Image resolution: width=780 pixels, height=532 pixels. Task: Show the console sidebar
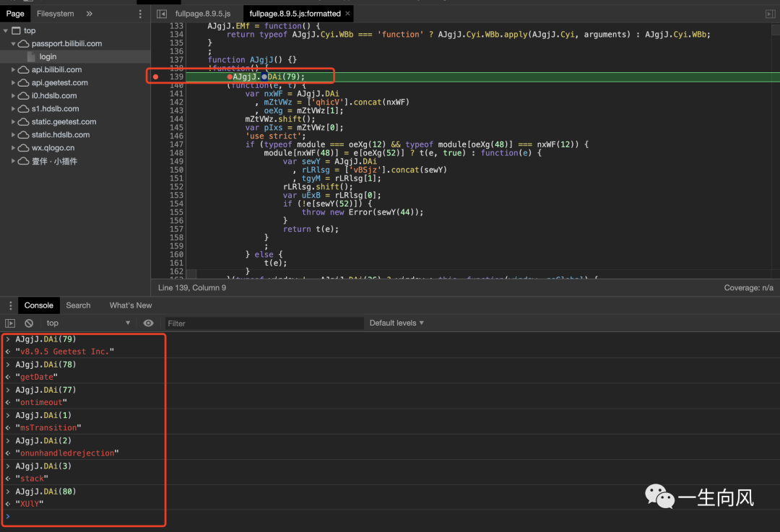click(10, 323)
